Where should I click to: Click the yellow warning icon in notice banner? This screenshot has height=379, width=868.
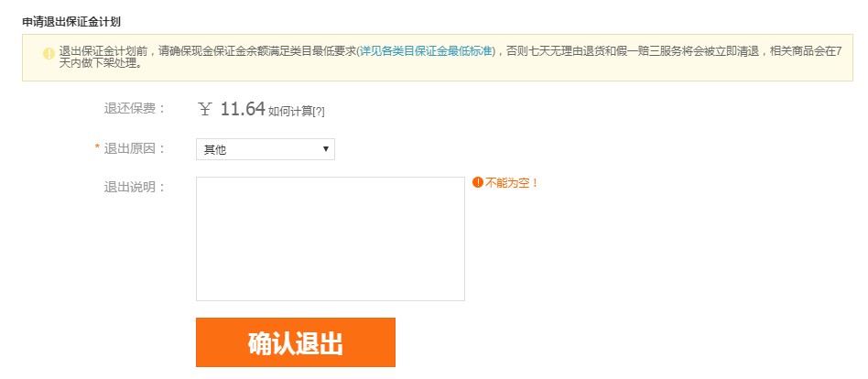49,54
